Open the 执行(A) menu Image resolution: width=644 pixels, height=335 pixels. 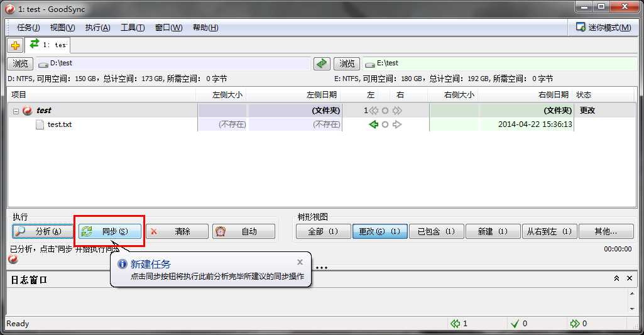[x=98, y=28]
